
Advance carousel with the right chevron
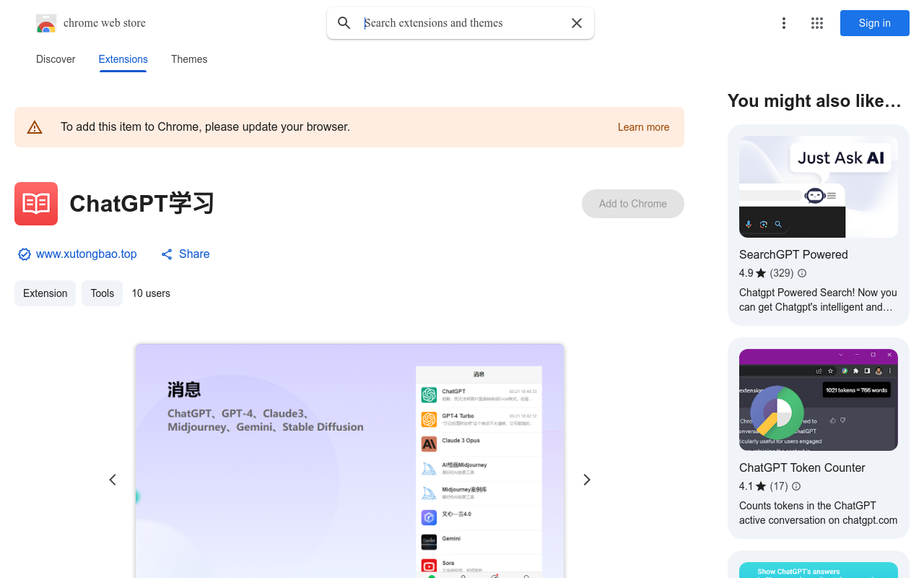click(x=587, y=479)
